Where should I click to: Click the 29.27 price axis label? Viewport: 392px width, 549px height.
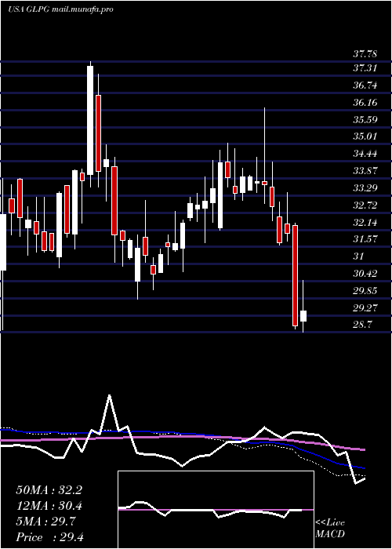[365, 308]
